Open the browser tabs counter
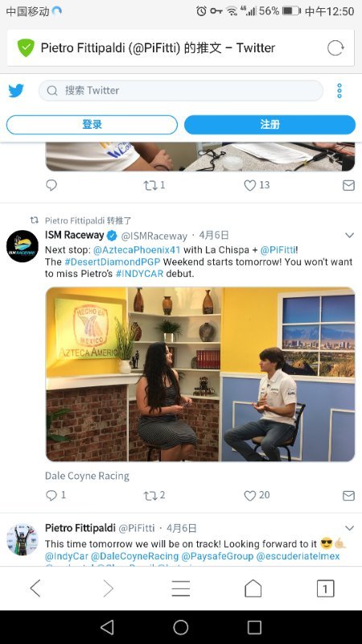 [326, 588]
